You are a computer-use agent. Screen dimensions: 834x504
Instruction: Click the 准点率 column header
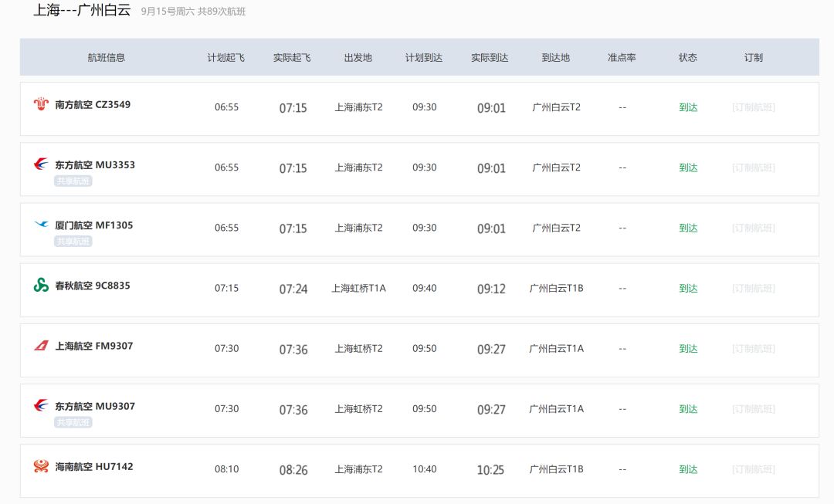click(x=622, y=58)
